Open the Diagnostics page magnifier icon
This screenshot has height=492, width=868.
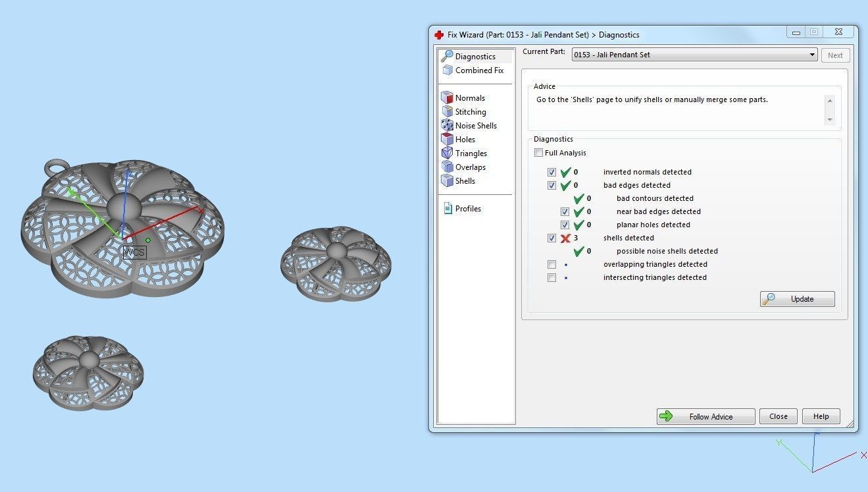447,56
